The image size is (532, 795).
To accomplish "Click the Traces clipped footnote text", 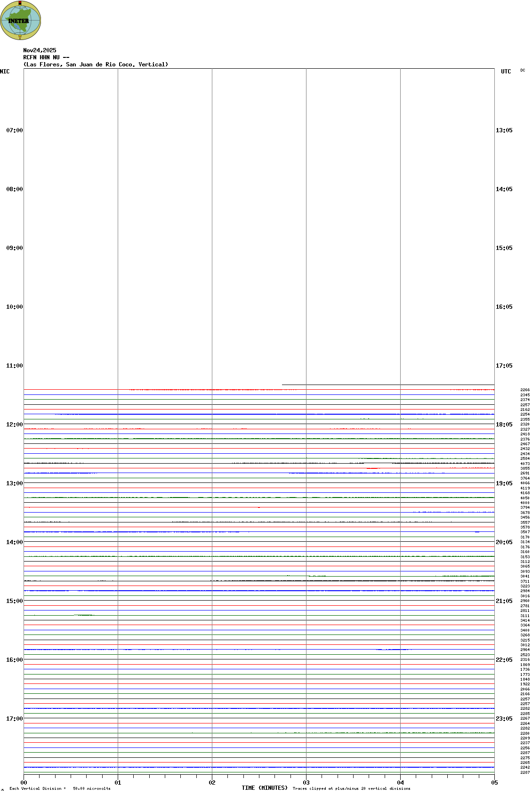I will point(351,788).
